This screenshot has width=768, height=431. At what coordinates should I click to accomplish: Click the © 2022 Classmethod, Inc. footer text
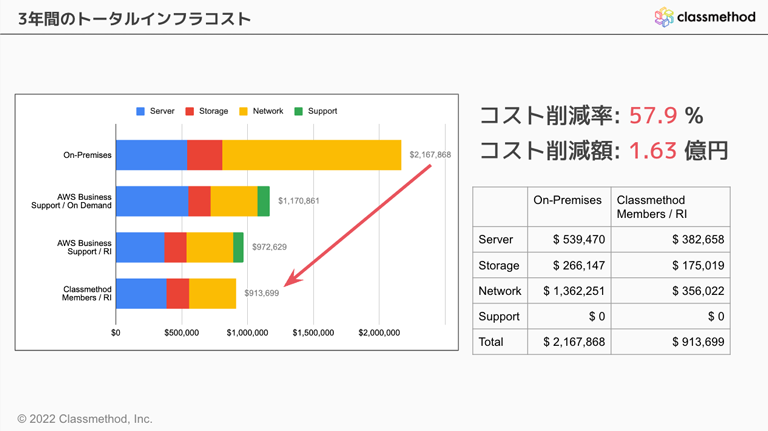[85, 419]
